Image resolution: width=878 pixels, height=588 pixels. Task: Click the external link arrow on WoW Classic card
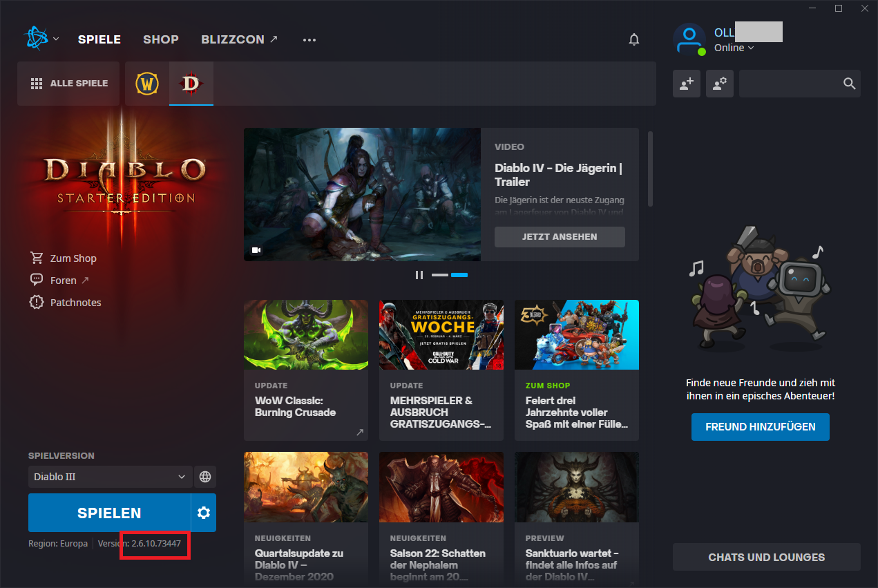pyautogui.click(x=360, y=433)
